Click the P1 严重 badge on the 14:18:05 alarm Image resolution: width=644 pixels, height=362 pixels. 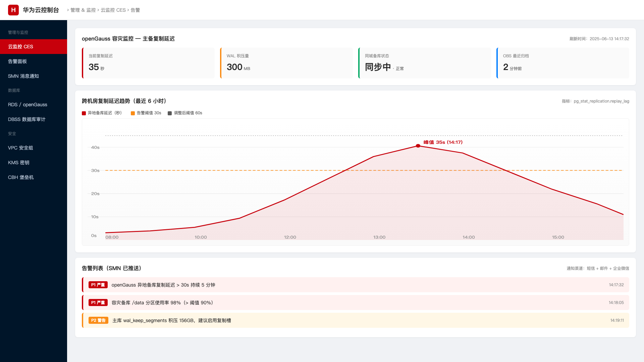98,303
